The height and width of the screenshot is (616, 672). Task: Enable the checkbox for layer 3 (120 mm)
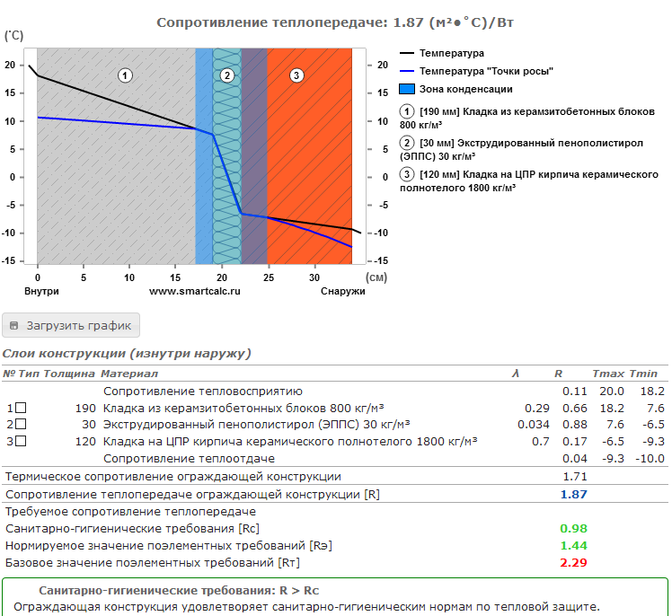21,441
